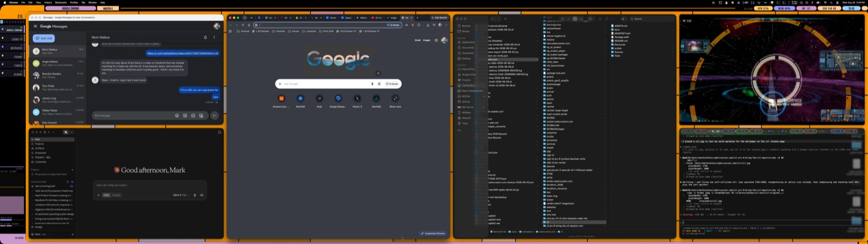The height and width of the screenshot is (244, 868).
Task: Open the Bookmarks menu in menu bar
Action: (x=61, y=2)
